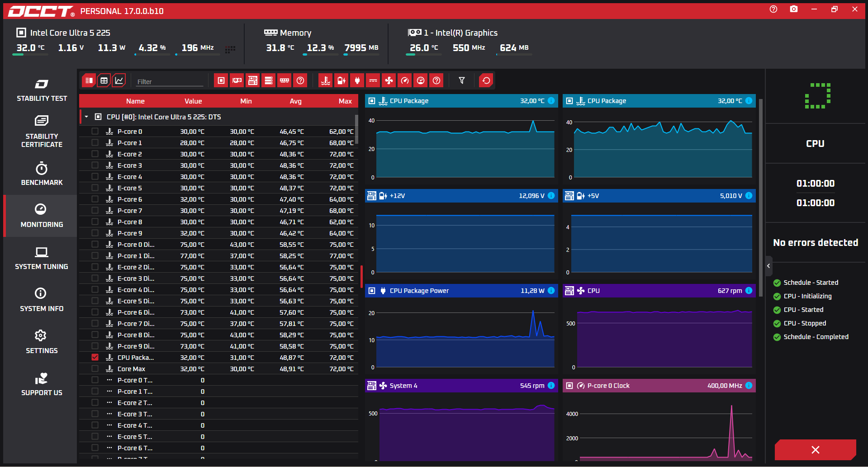868x467 pixels.
Task: Toggle the temperature sensor filter icon
Action: pyautogui.click(x=326, y=80)
